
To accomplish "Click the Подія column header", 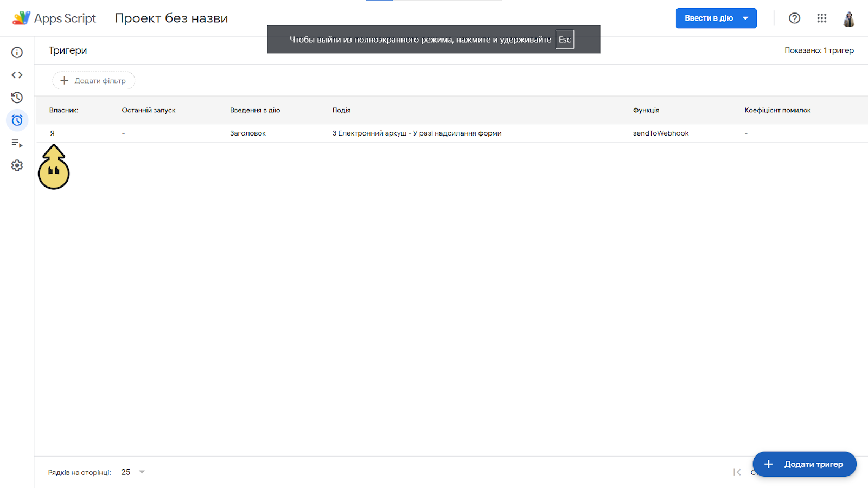I will click(x=342, y=110).
